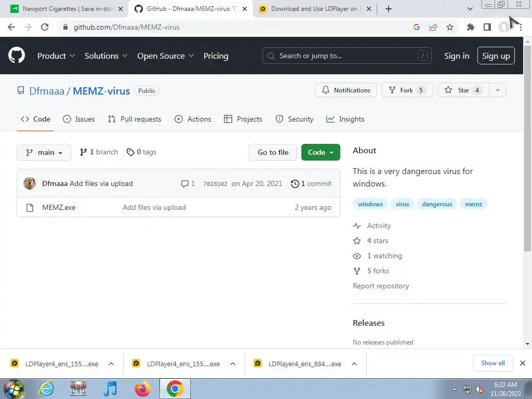Screen dimensions: 532x399
Task: Dismiss the downloads bar
Action: pos(523,363)
